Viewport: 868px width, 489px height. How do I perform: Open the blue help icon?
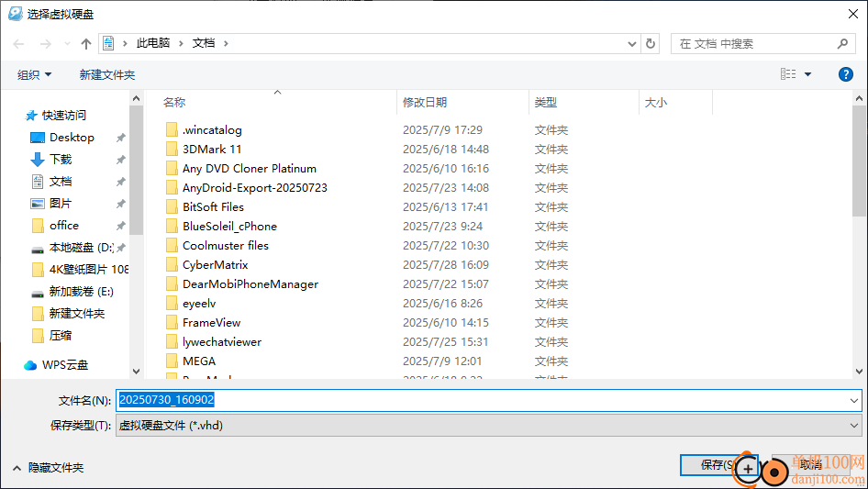tap(845, 74)
